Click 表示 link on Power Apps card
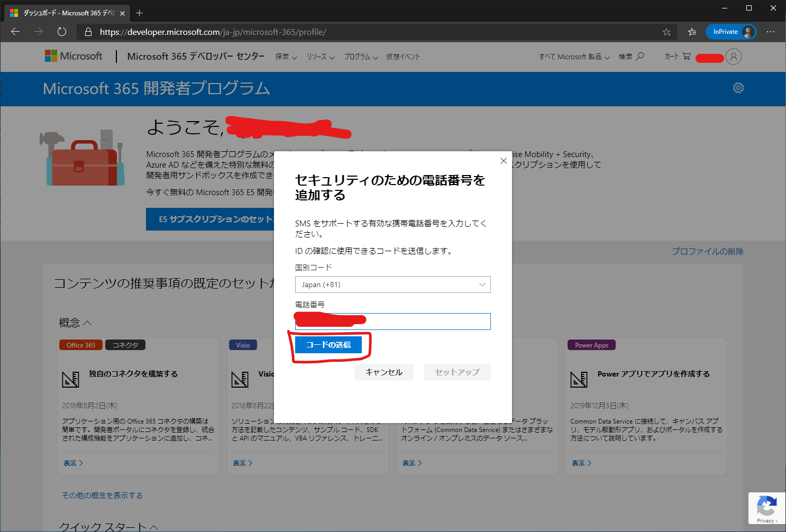Screen dimensions: 786x532 [581, 463]
